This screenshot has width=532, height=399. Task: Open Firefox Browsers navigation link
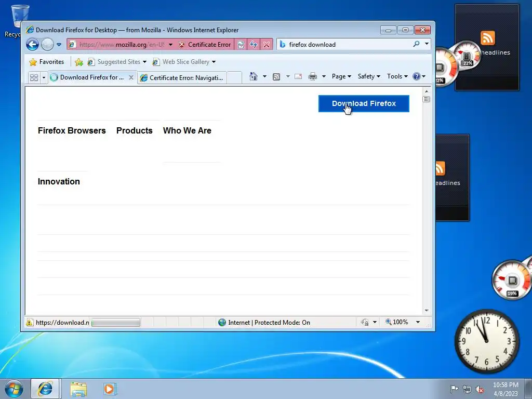[72, 130]
